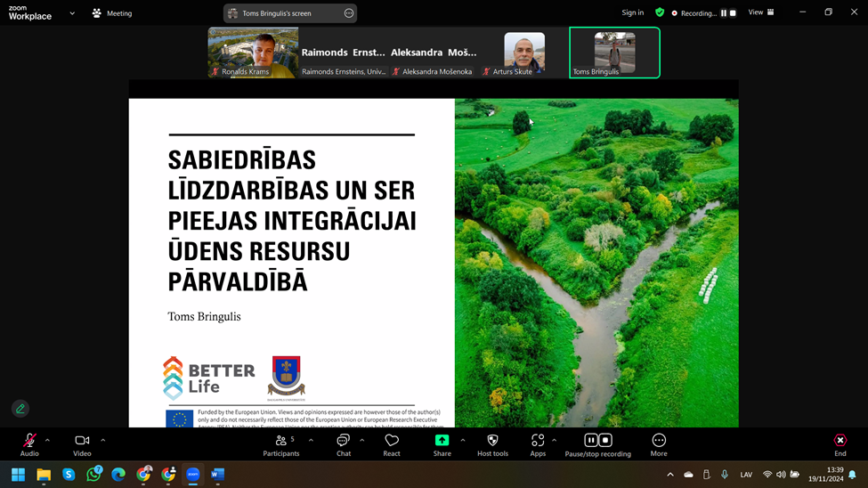
Task: Open the volume speaker tray icon
Action: click(781, 475)
